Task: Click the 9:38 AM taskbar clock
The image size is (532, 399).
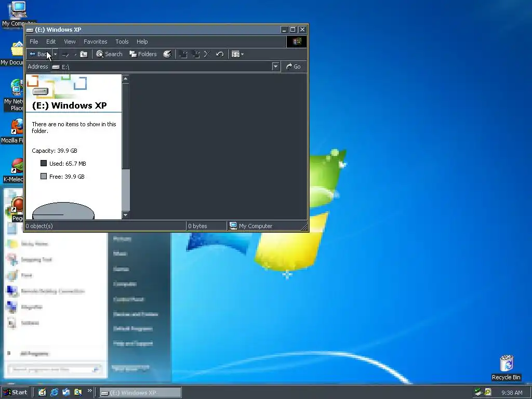Action: (x=512, y=393)
